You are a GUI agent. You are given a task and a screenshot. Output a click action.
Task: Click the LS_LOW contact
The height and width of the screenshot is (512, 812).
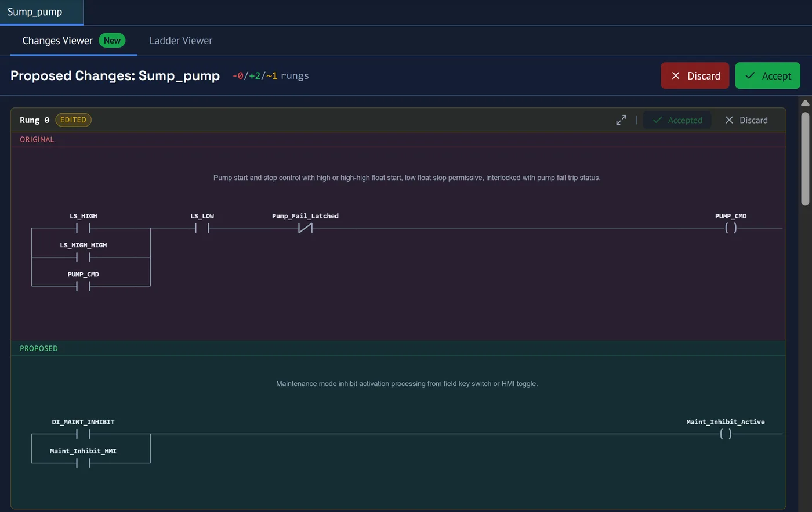click(x=202, y=228)
